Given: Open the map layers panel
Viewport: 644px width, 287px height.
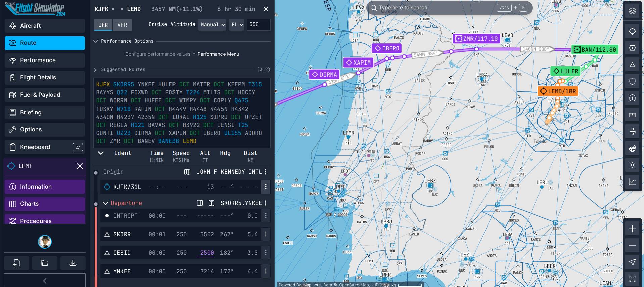Looking at the screenshot, I should click(x=632, y=11).
